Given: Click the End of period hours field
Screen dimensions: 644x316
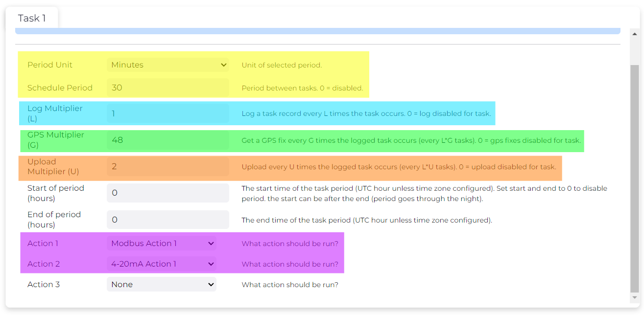Looking at the screenshot, I should point(167,220).
